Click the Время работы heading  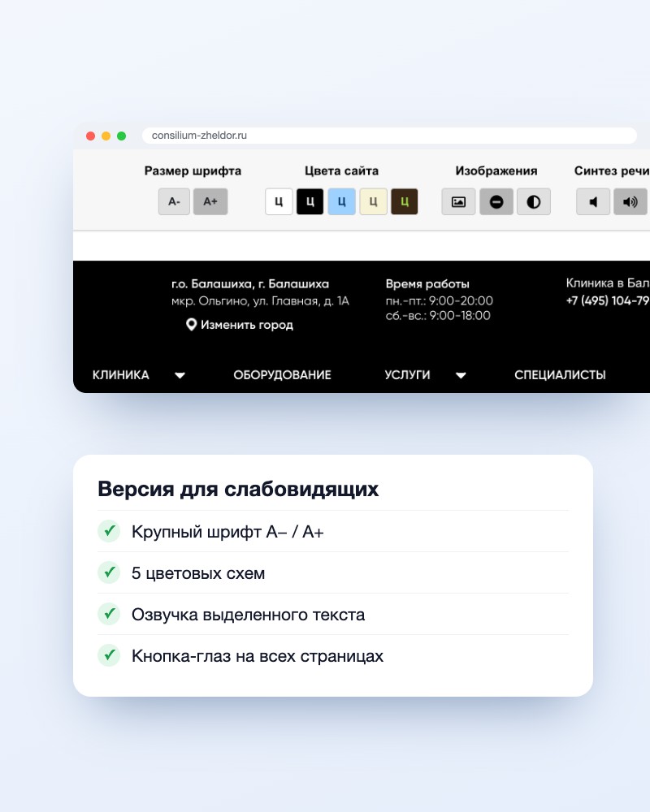tap(427, 283)
